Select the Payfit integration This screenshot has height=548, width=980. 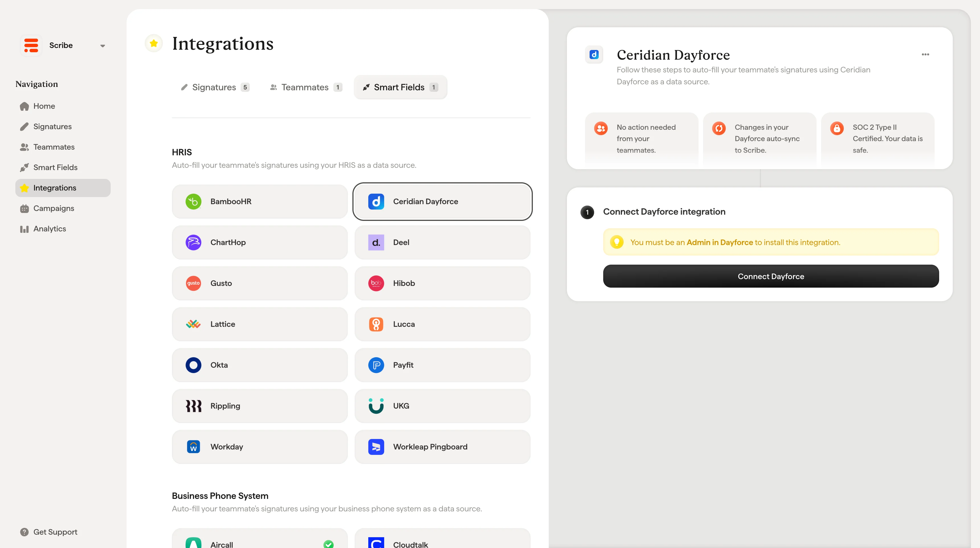442,365
